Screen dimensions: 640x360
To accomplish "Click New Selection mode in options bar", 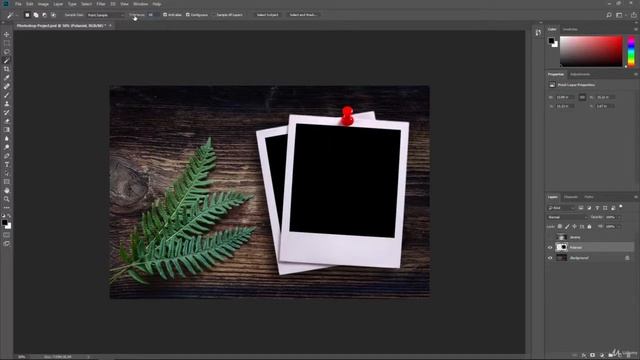I will 27,15.
